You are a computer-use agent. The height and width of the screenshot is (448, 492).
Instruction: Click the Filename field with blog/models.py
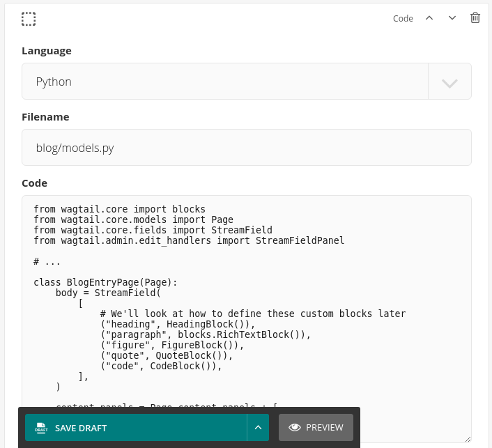247,148
